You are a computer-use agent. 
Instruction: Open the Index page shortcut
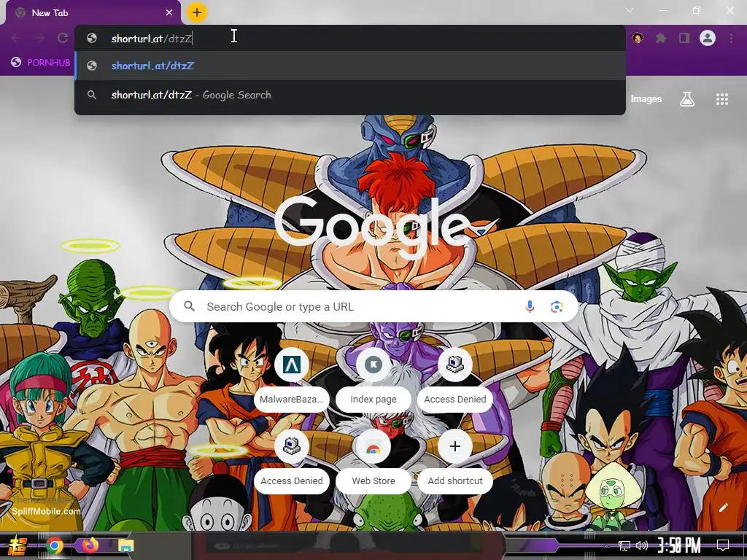pos(373,378)
